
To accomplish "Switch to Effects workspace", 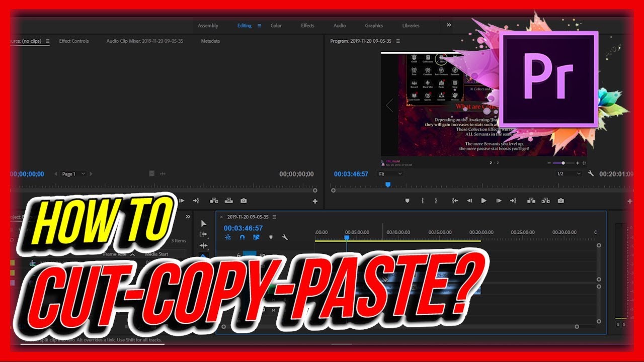I will click(307, 26).
